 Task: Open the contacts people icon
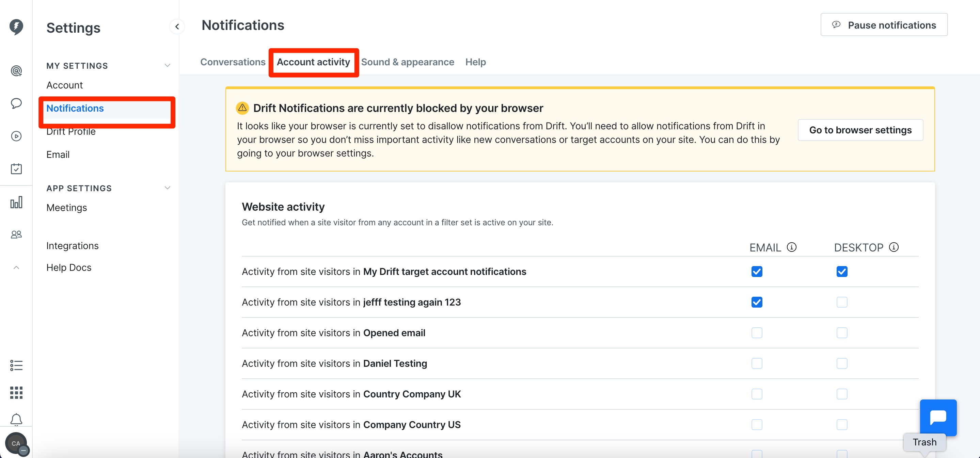[16, 234]
